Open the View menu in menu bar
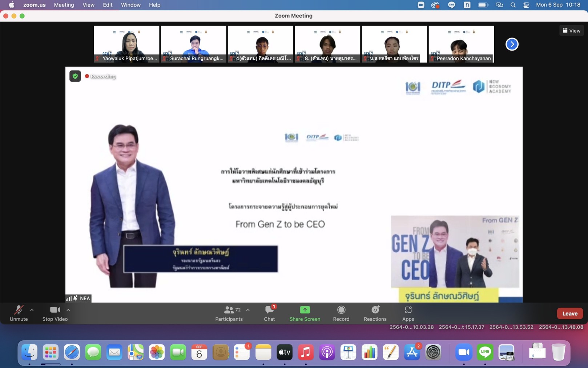The image size is (588, 368). click(88, 5)
